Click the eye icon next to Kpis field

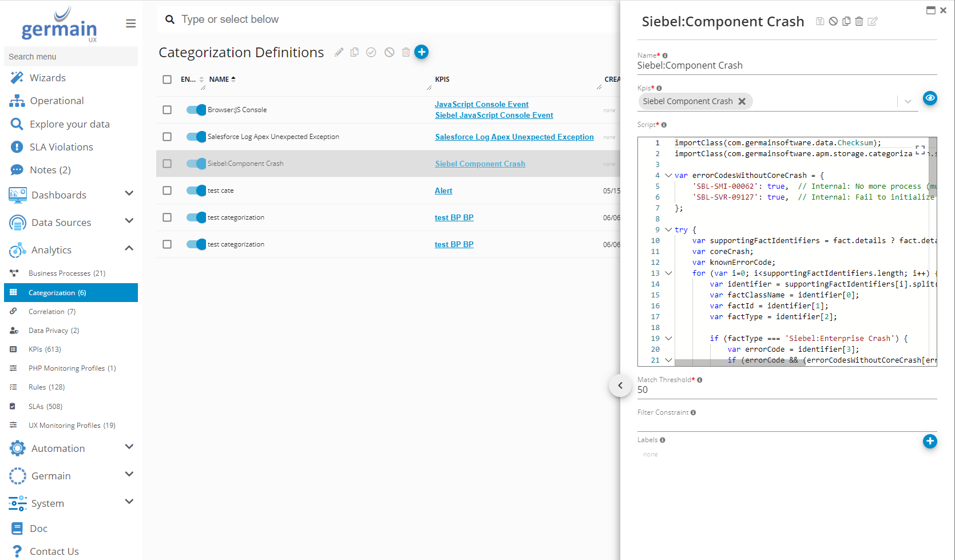930,98
